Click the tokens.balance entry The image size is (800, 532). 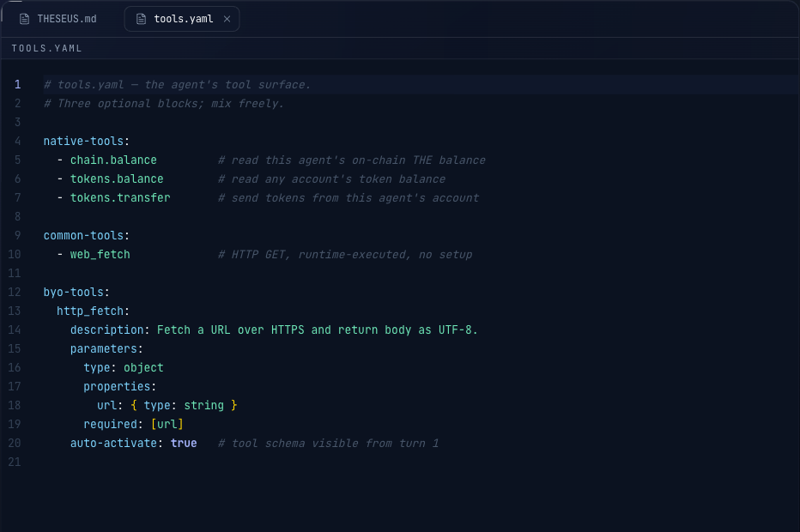click(117, 178)
